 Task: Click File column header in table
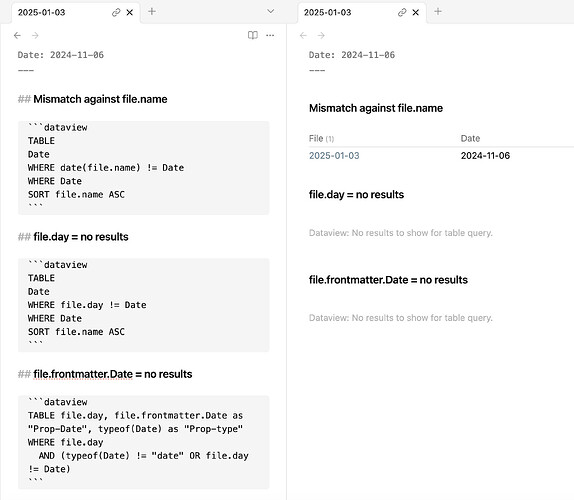321,139
